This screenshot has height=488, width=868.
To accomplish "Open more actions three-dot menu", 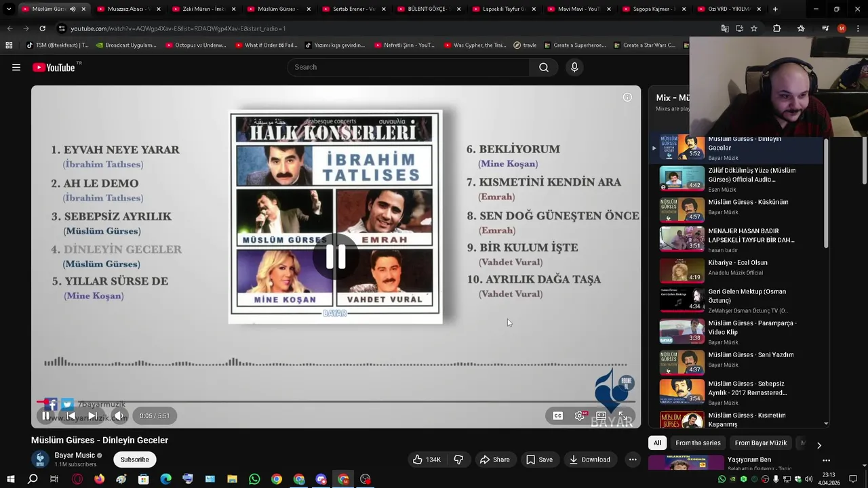I will pyautogui.click(x=633, y=460).
